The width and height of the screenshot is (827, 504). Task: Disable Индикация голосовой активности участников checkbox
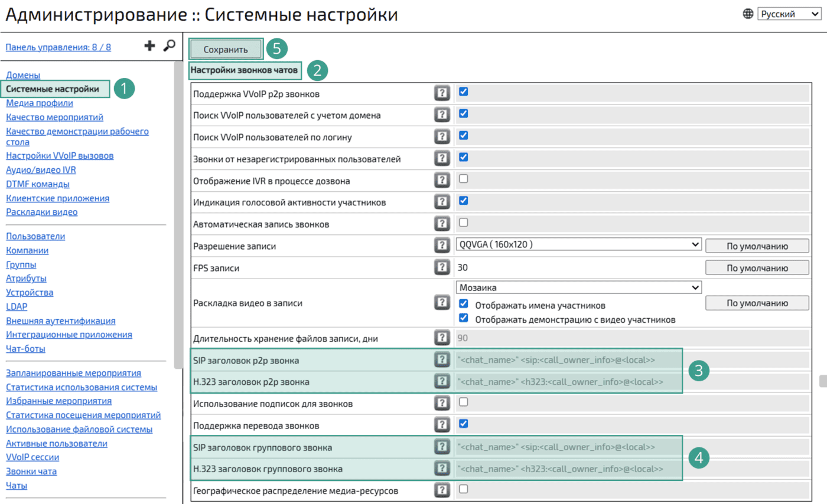(x=464, y=200)
